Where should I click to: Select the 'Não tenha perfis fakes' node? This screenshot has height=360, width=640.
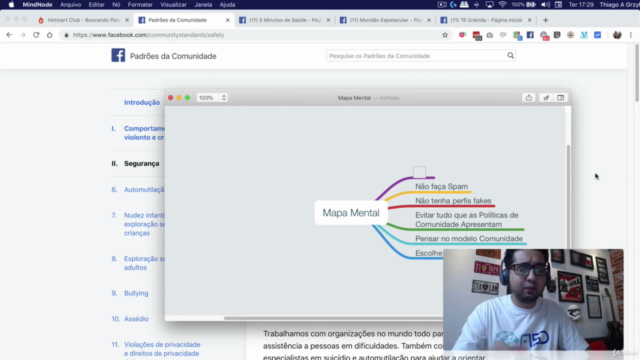point(453,200)
